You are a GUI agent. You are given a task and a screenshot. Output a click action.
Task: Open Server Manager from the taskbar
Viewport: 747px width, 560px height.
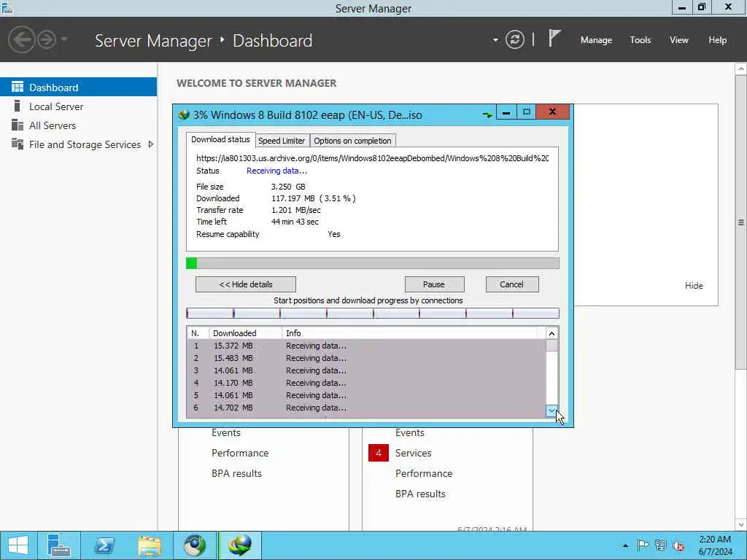pos(59,545)
